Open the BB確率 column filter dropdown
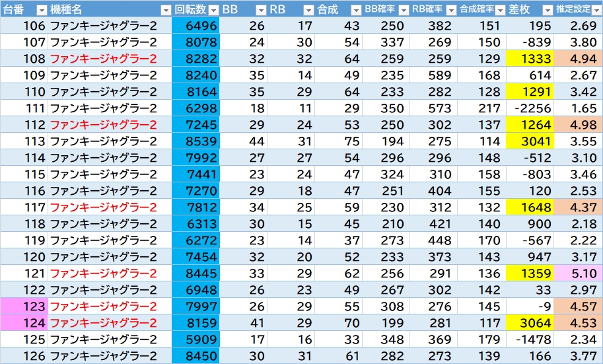The width and height of the screenshot is (603, 364). tap(404, 10)
